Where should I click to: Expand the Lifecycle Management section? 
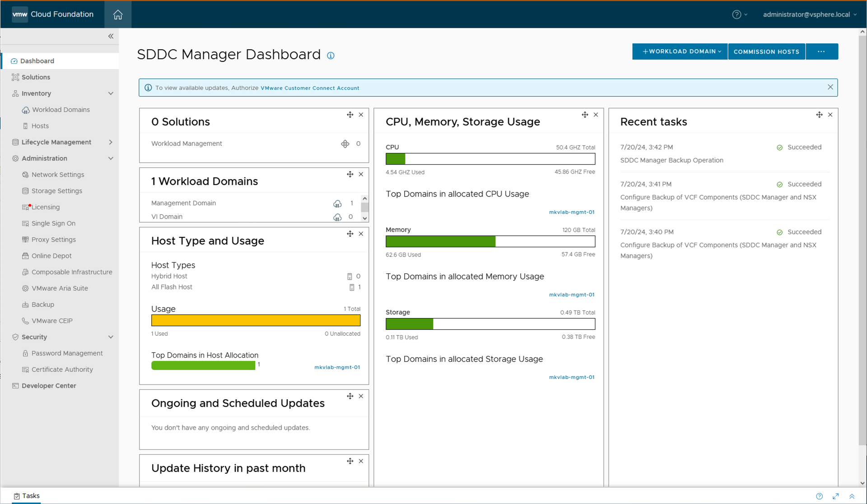(x=111, y=142)
